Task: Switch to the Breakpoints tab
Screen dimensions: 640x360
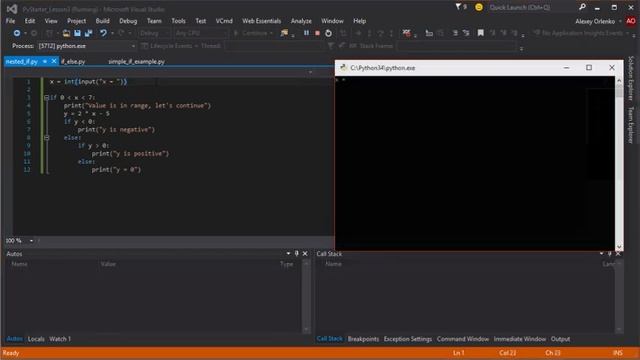Action: pos(363,339)
